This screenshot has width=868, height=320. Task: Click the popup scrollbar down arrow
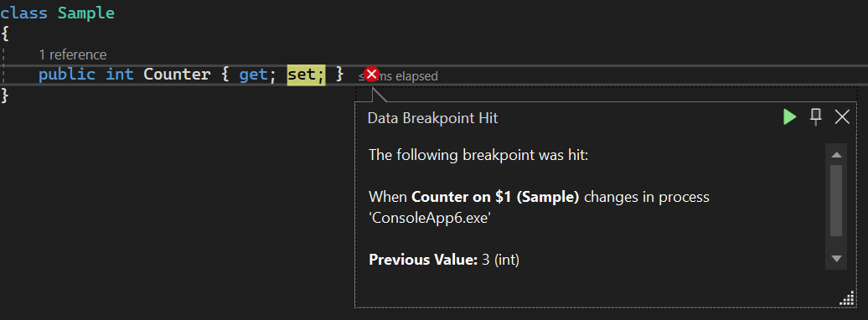[x=836, y=259]
